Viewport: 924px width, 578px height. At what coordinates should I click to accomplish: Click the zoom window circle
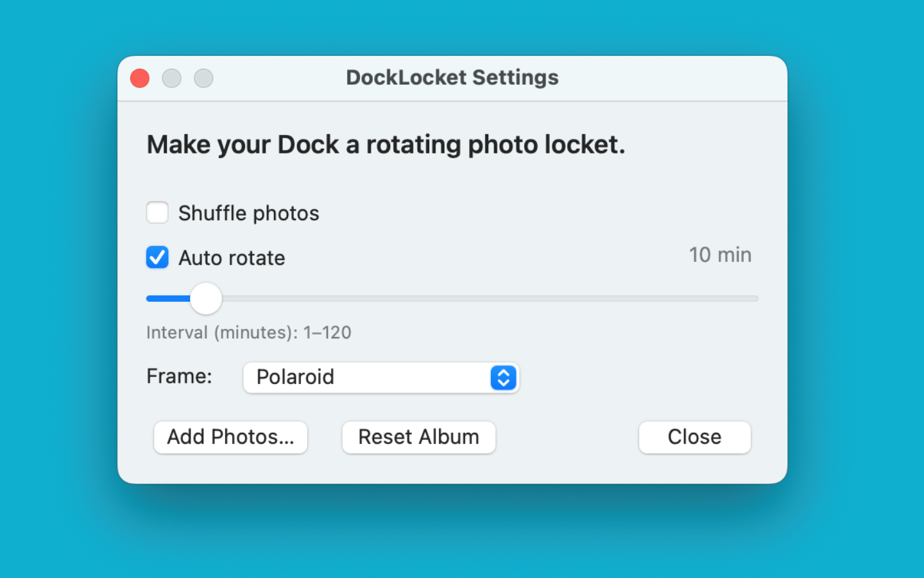tap(203, 78)
